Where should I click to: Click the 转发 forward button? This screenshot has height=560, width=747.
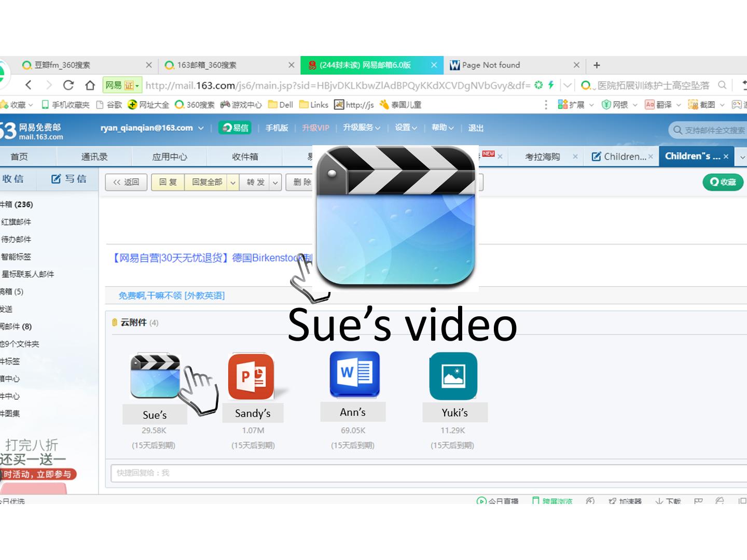[x=255, y=182]
